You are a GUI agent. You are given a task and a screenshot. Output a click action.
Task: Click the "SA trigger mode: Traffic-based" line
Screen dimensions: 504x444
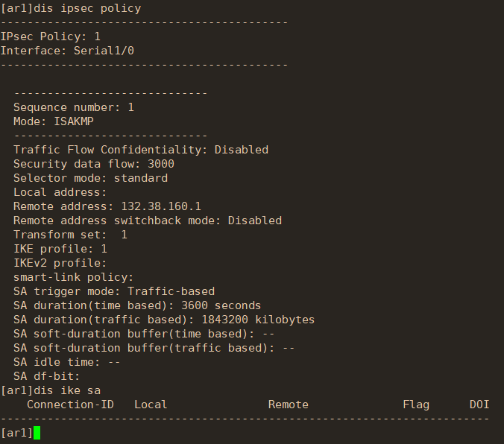point(113,291)
